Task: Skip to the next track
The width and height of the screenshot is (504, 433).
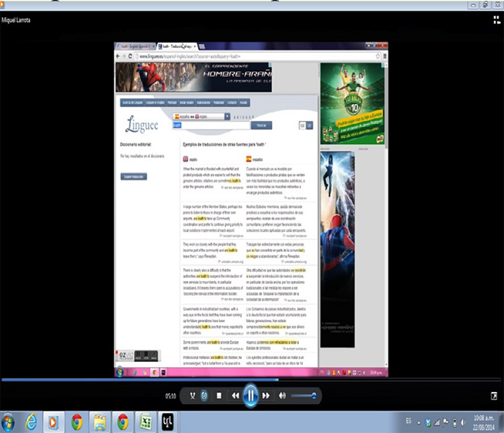Action: point(266,396)
